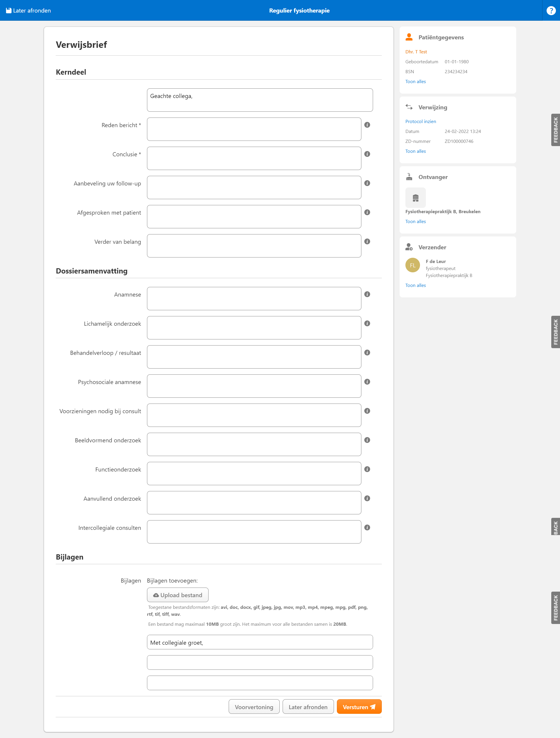Click Later afronden in the top bar

tap(28, 10)
